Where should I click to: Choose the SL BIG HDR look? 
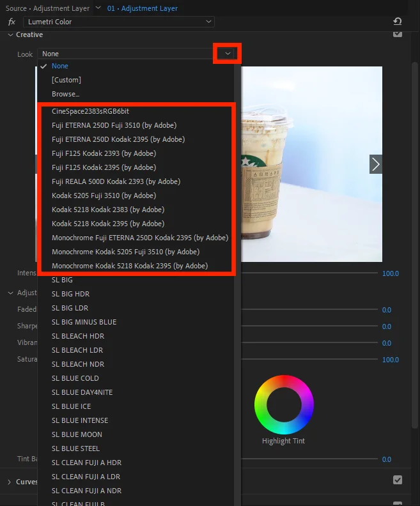136,294
